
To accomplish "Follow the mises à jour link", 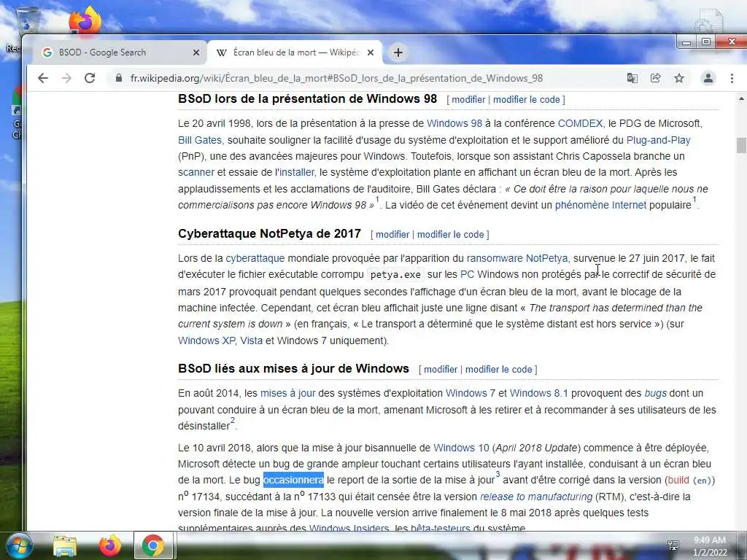I will (x=287, y=393).
